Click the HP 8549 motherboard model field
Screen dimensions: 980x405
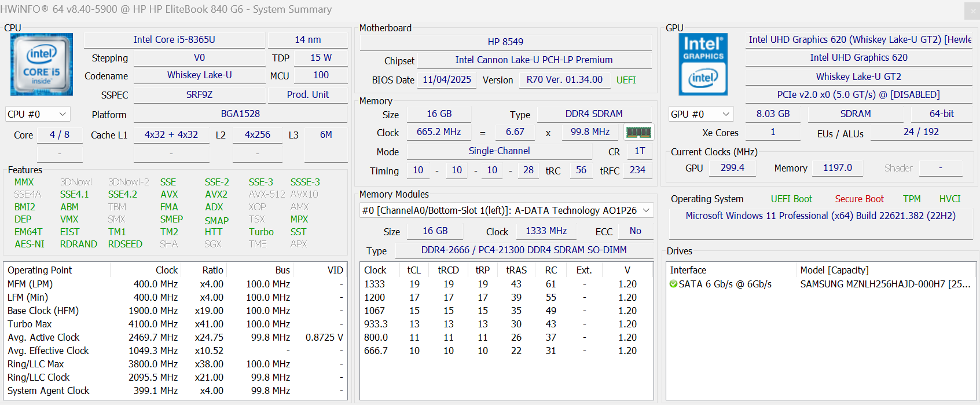click(505, 42)
